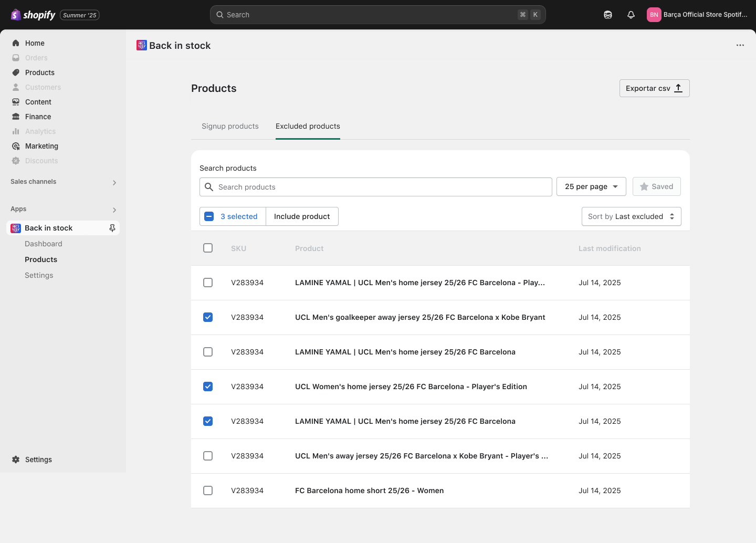Click the Products tag icon
This screenshot has width=756, height=543.
[16, 72]
